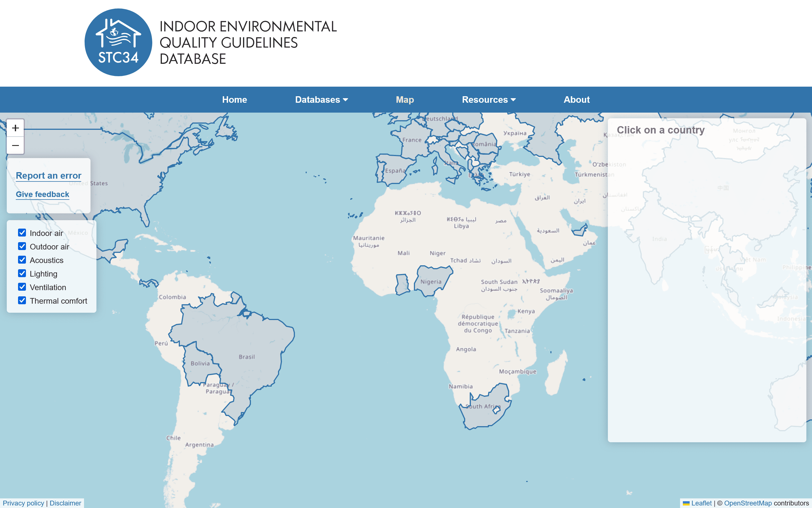Open the Disclaimer link
The width and height of the screenshot is (812, 508).
65,503
